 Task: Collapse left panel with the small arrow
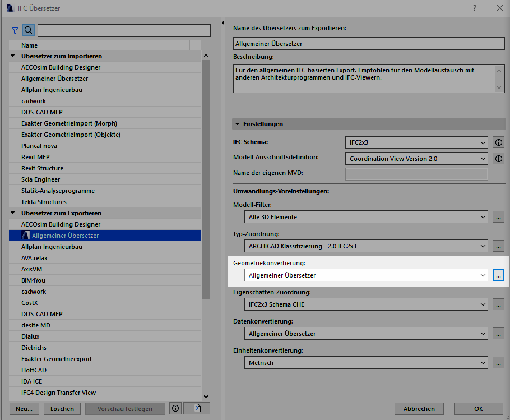(x=223, y=23)
